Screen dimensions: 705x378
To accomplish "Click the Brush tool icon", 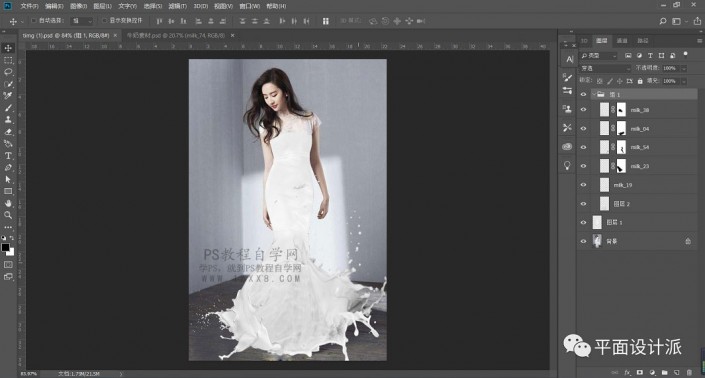I will coord(8,108).
